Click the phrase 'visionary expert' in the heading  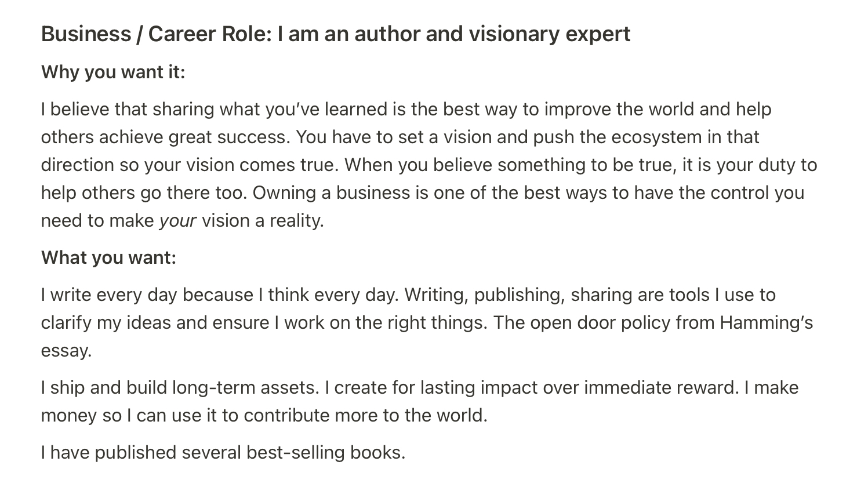[549, 34]
